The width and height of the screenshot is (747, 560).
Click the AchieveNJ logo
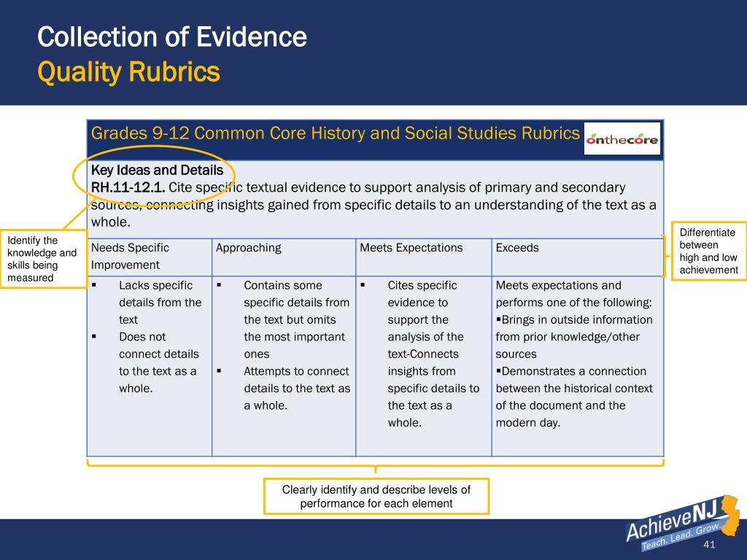[x=683, y=522]
